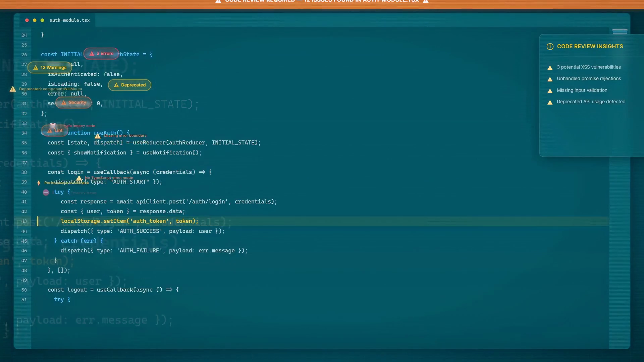Click the Deprecated warning badge
Screen dimensions: 644x362
tap(129, 85)
